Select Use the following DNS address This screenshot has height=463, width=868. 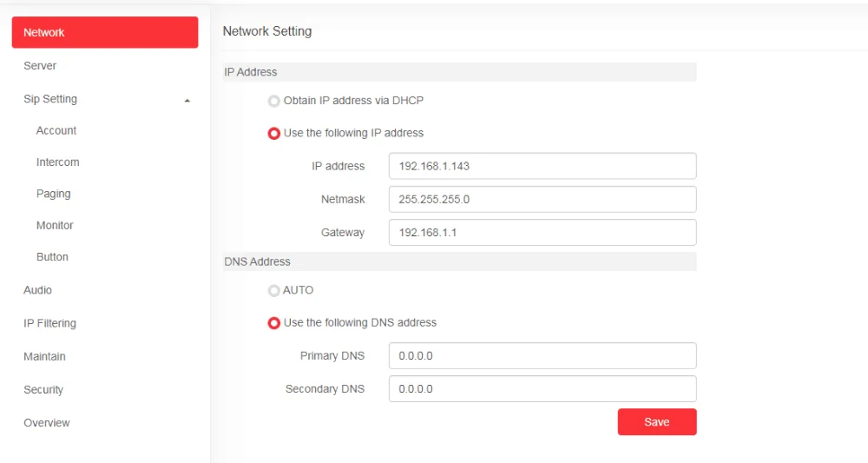274,323
